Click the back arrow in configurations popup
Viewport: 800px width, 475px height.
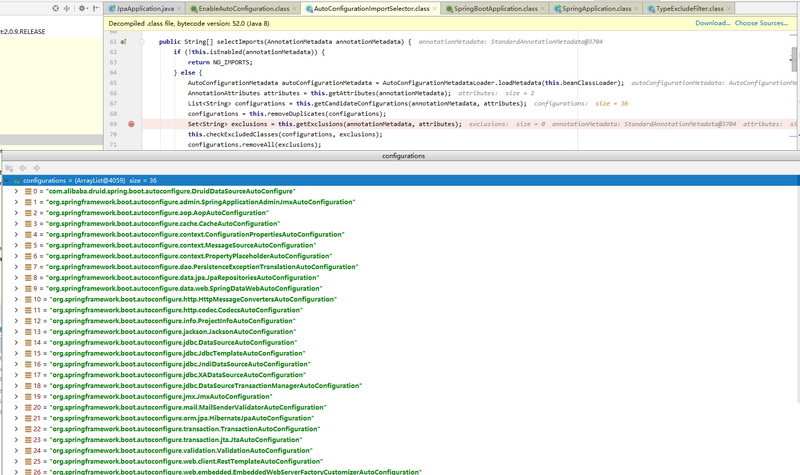point(22,168)
